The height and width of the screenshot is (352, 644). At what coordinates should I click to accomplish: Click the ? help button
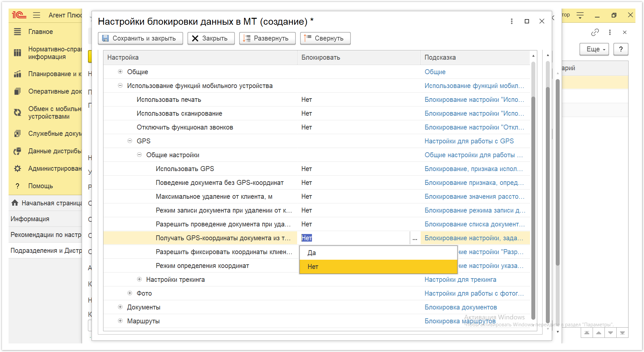point(621,49)
